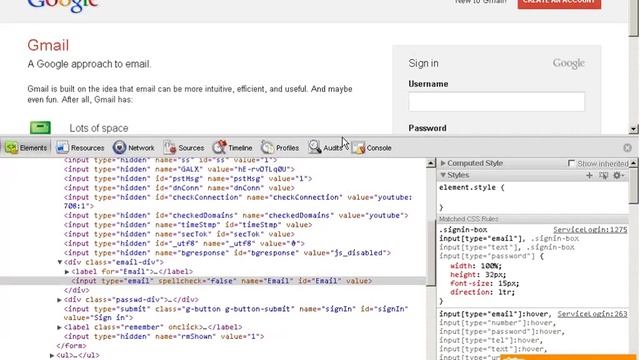Switch to the Resources tab label
This screenshot has width=640, height=360.
[x=87, y=148]
